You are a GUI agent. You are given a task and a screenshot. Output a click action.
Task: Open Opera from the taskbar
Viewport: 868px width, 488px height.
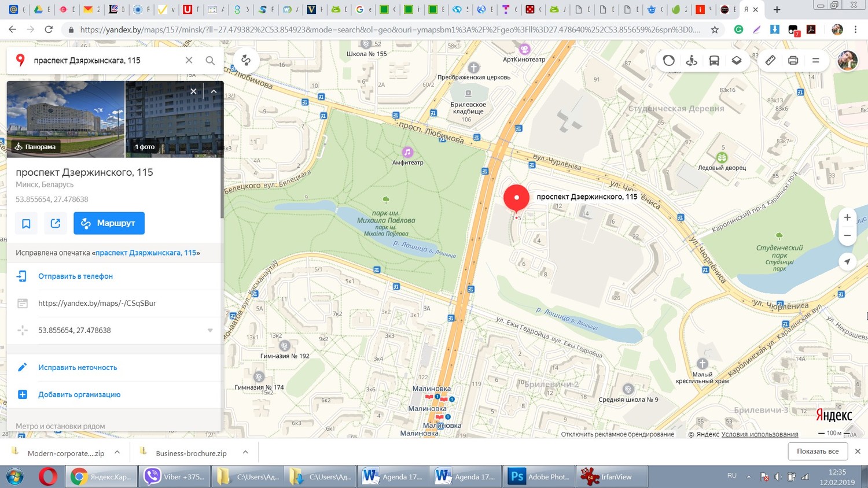pyautogui.click(x=48, y=477)
